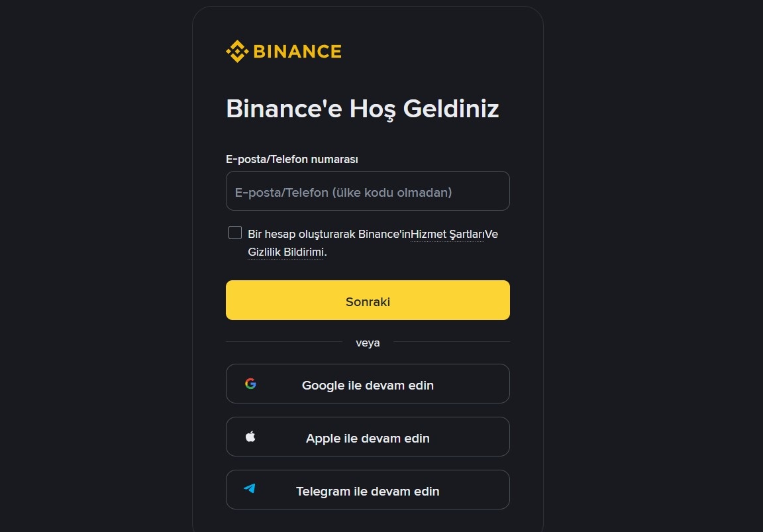
Task: Click the "Telegram ile devam edin" text
Action: [x=368, y=491]
